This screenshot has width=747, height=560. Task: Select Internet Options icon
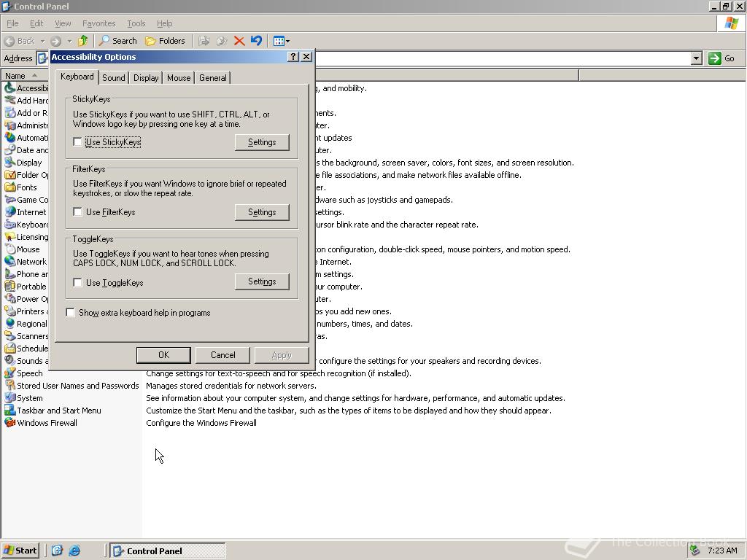click(x=9, y=212)
